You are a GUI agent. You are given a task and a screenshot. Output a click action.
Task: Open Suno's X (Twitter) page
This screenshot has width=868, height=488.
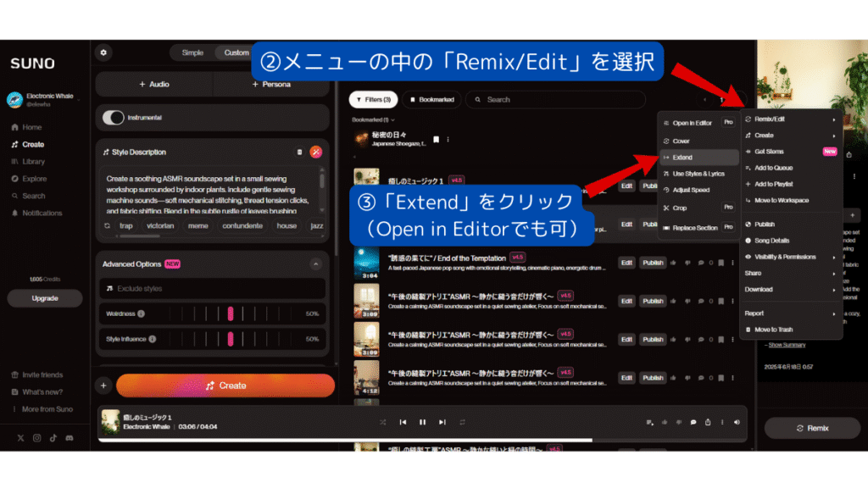20,438
